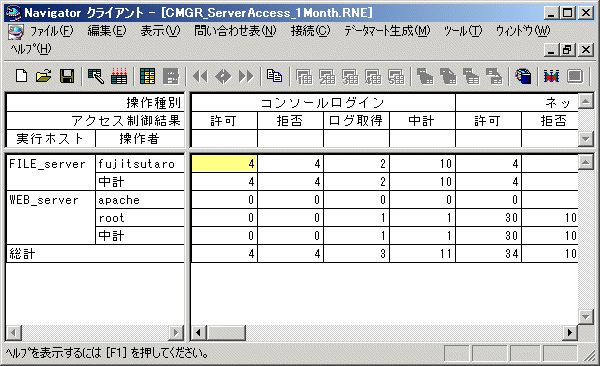Open the ツール(T) menu
The width and height of the screenshot is (600, 366).
pos(463,31)
